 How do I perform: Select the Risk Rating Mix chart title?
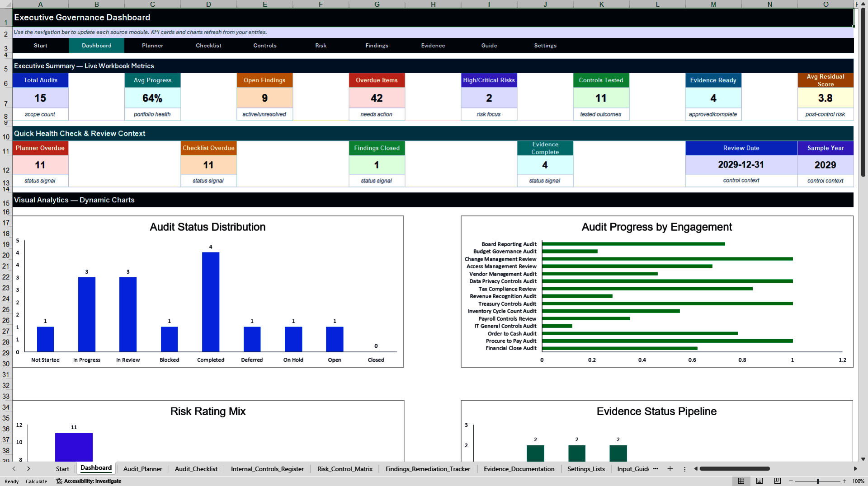(x=208, y=411)
